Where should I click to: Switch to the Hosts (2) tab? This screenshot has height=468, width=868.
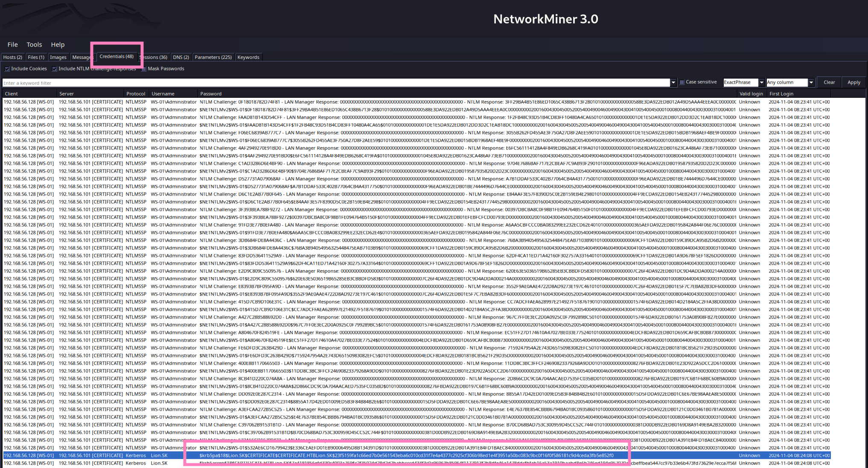pos(13,57)
